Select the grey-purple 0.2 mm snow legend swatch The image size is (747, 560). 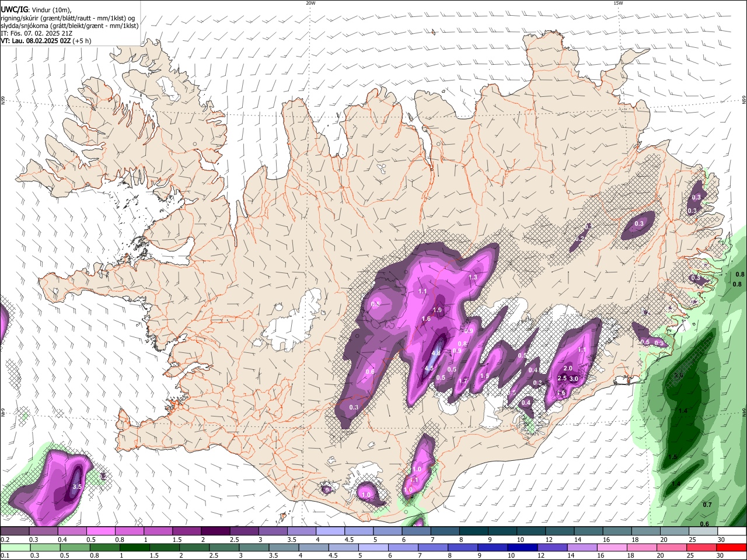15,531
